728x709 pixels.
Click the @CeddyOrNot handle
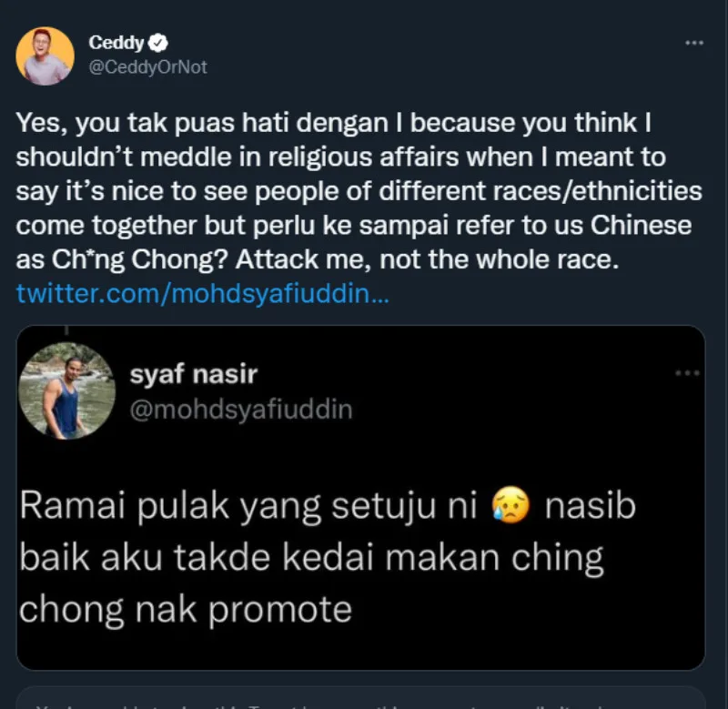click(147, 67)
